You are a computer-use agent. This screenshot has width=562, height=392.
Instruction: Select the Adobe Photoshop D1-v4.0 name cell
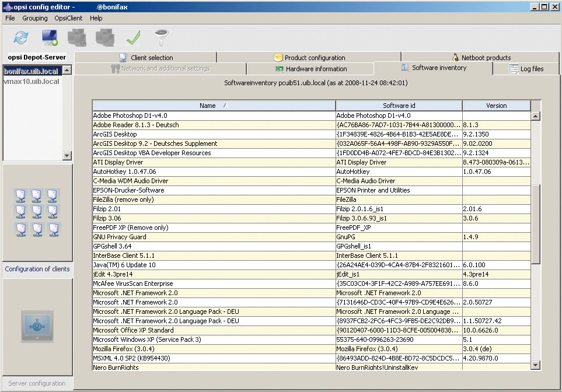point(214,116)
